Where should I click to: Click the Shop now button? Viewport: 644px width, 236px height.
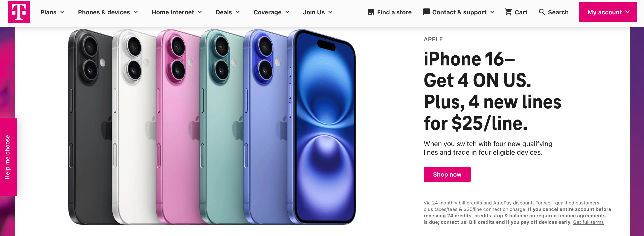tap(447, 174)
